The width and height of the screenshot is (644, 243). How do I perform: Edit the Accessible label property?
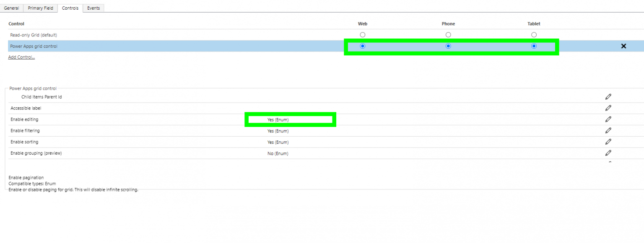[608, 108]
